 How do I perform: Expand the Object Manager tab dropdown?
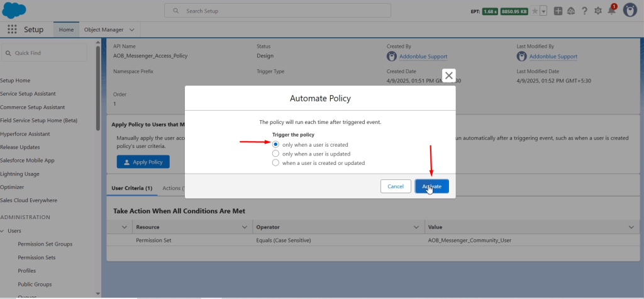[x=132, y=30]
